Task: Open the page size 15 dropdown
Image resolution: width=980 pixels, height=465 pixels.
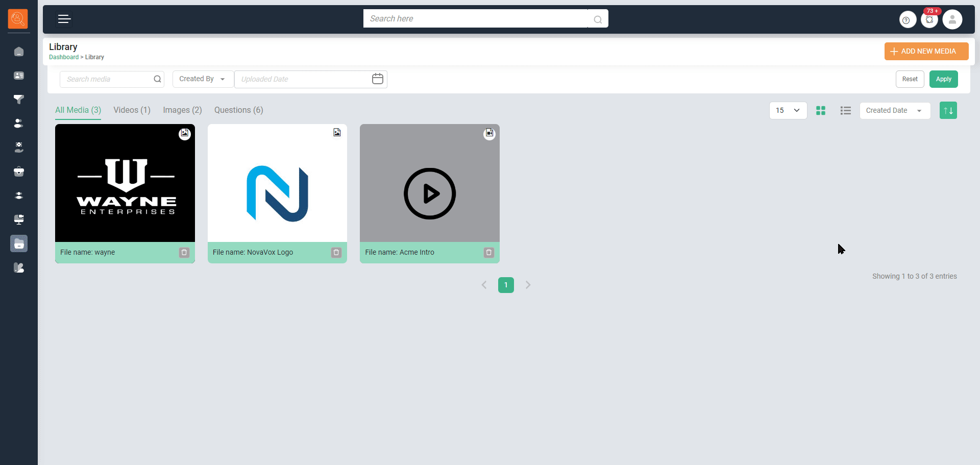Action: click(x=788, y=111)
